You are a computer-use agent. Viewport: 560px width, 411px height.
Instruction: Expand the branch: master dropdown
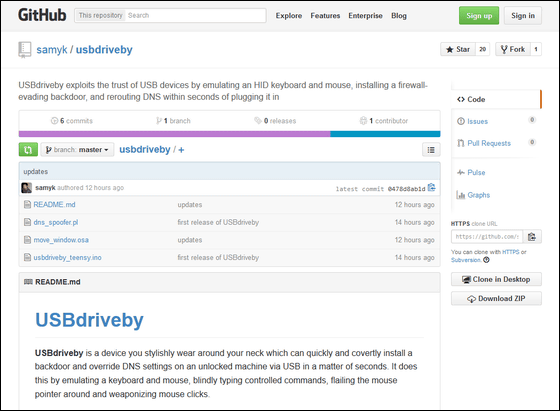78,150
